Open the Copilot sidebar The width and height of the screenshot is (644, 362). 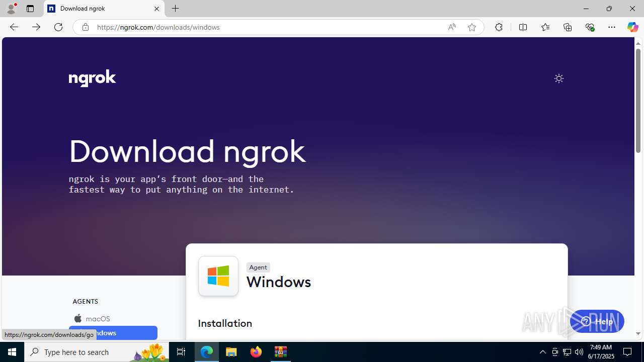[632, 27]
